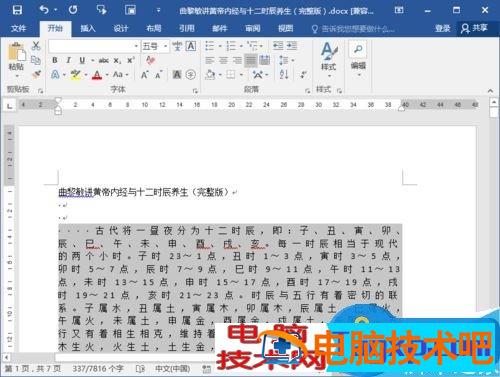The height and width of the screenshot is (377, 500).
Task: Toggle bold formatting
Action: point(55,60)
